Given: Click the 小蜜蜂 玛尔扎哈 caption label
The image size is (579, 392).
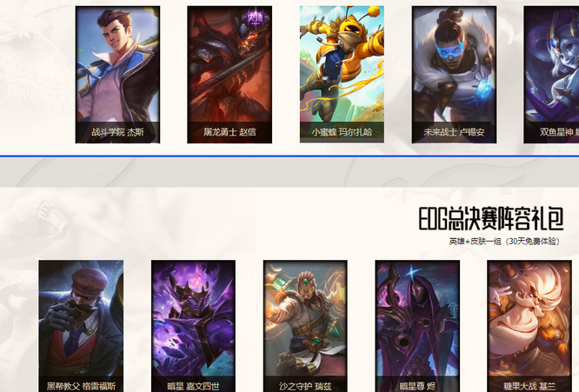Looking at the screenshot, I should point(342,132).
